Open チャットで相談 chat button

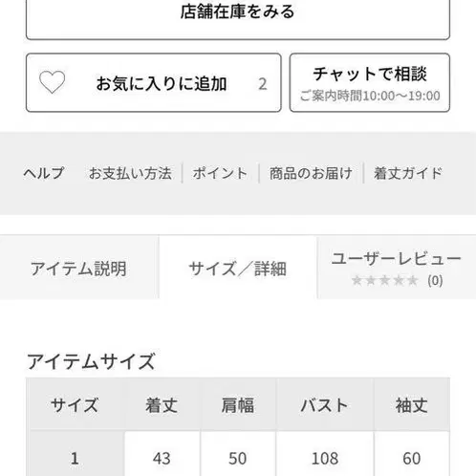pos(370,83)
